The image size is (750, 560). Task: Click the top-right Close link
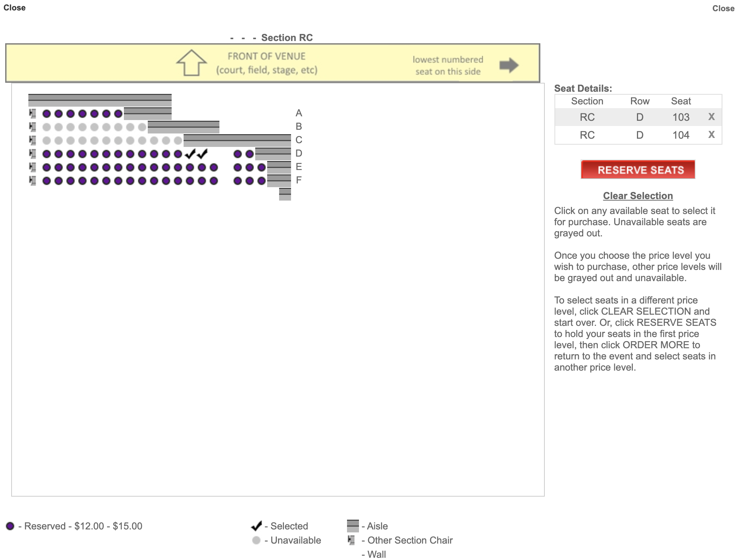click(723, 9)
